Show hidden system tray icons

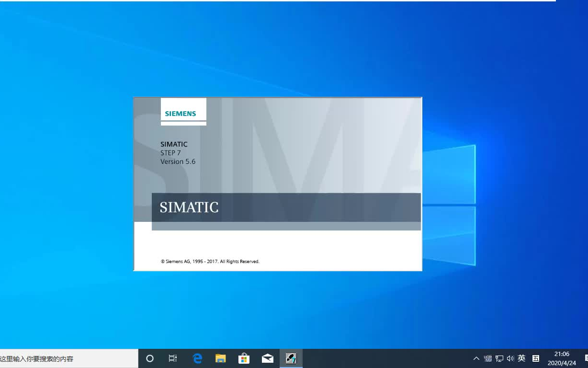coord(476,358)
